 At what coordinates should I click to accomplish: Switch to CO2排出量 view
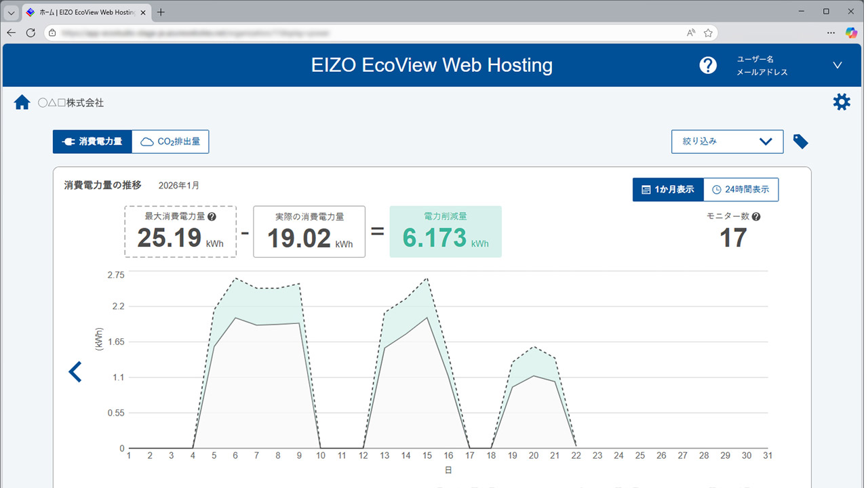point(170,141)
